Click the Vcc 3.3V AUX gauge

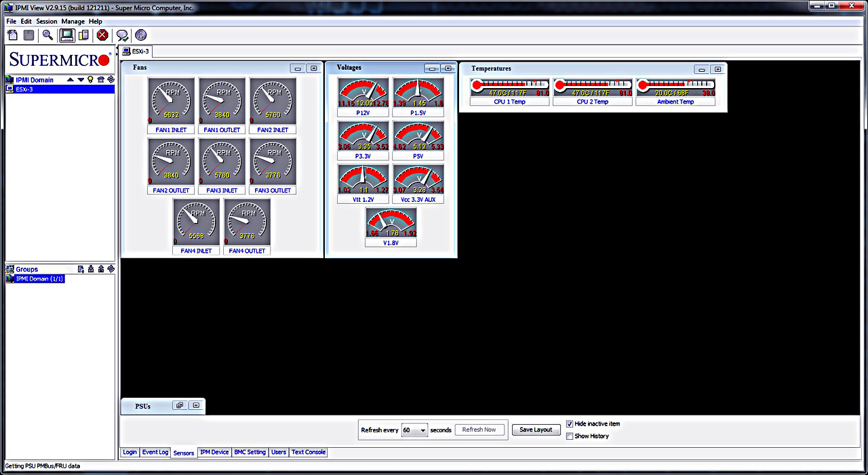418,180
